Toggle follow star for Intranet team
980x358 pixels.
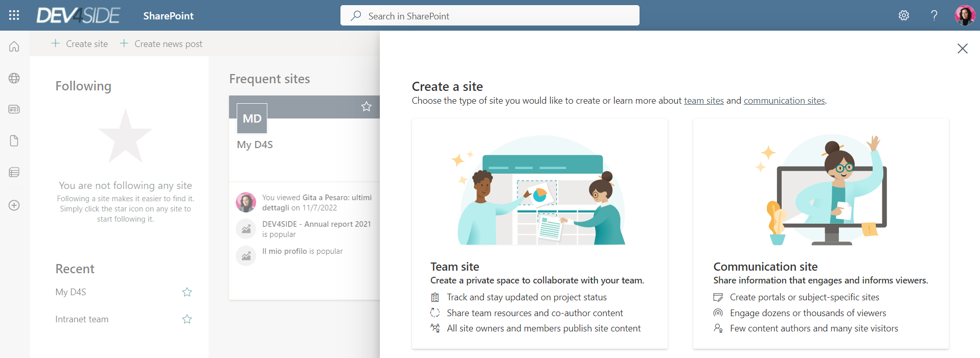click(x=187, y=319)
